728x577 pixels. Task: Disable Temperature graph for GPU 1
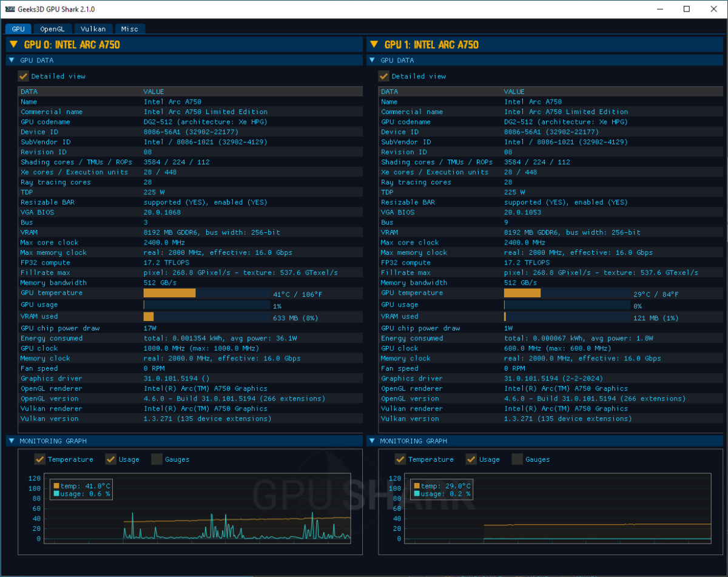click(x=400, y=459)
